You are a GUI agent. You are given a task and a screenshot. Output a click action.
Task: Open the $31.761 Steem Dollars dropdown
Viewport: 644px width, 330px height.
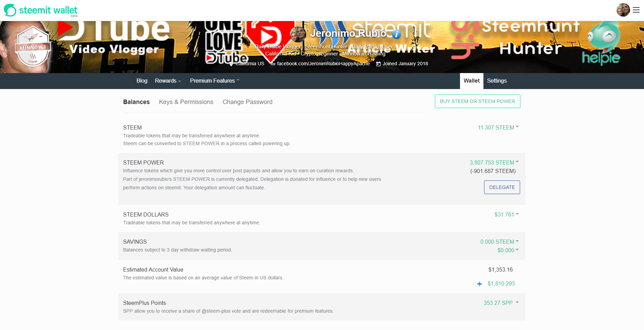pos(506,215)
